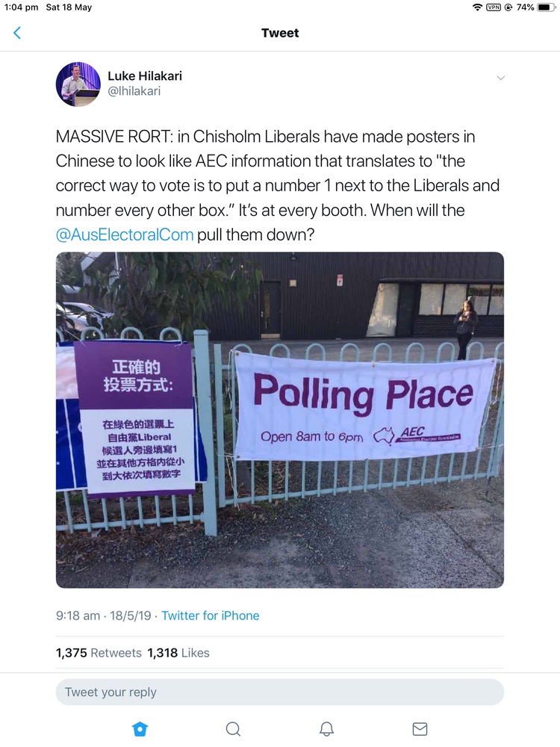Tap the @lhilakari handle

[x=134, y=91]
